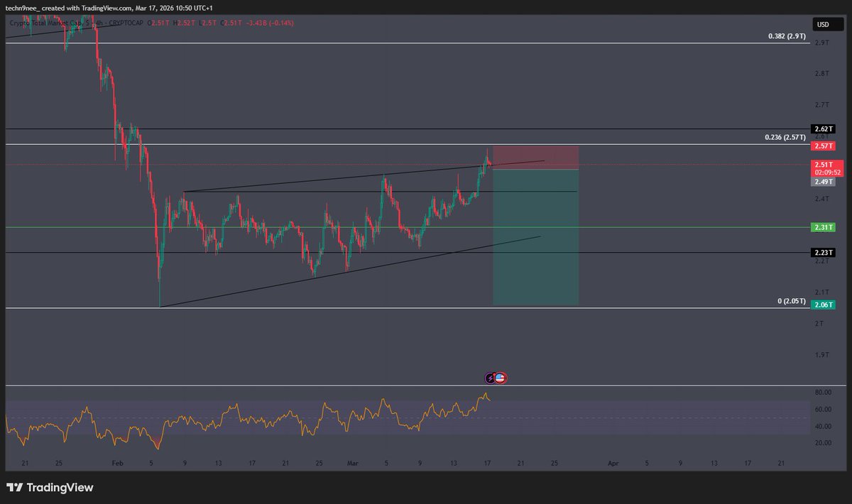Click the Mar label on time axis
The image size is (852, 504).
pos(353,463)
